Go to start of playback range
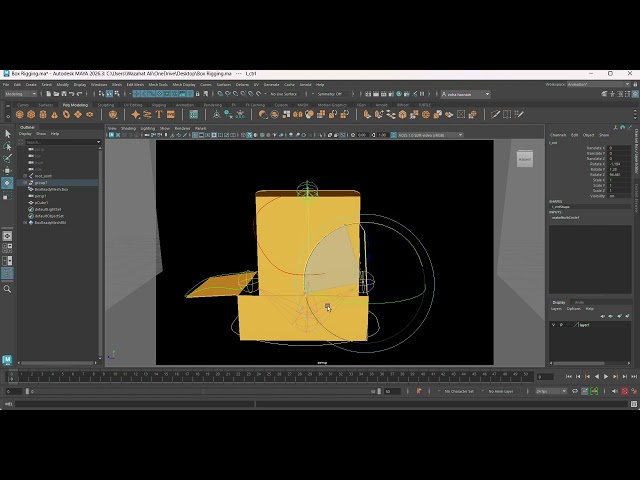The image size is (640, 480). [x=569, y=376]
